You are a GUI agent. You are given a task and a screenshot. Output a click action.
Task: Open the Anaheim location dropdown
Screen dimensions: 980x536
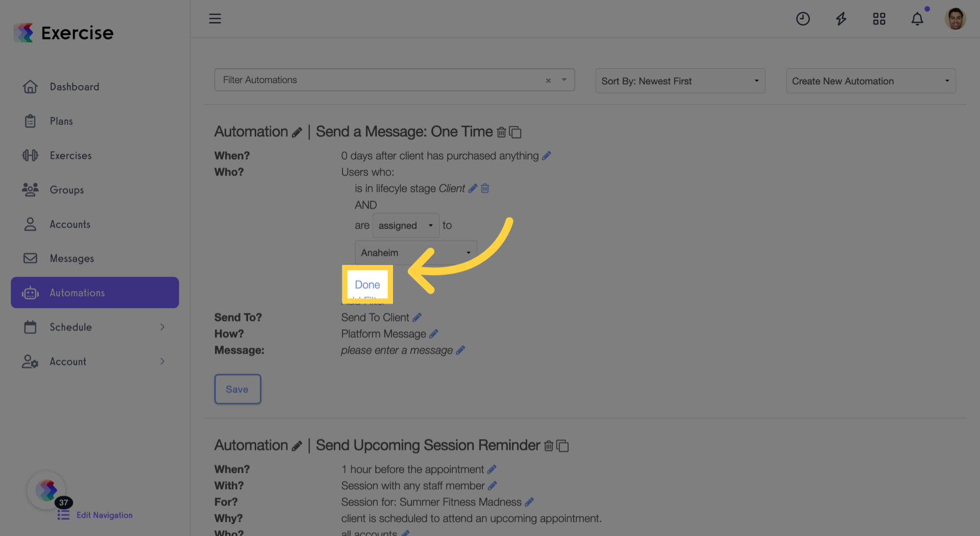(415, 253)
